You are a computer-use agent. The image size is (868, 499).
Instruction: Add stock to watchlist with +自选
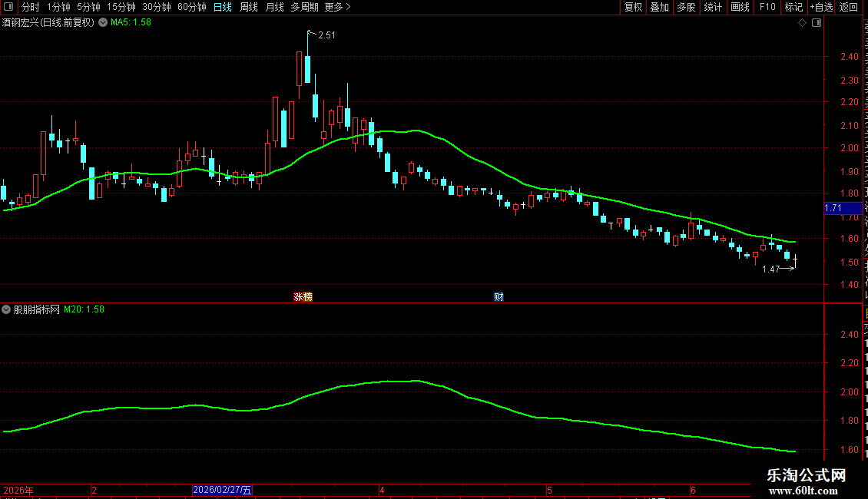pos(821,7)
